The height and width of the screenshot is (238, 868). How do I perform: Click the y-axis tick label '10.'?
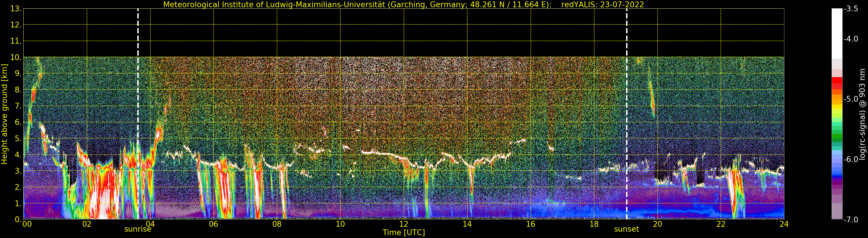tap(16, 57)
